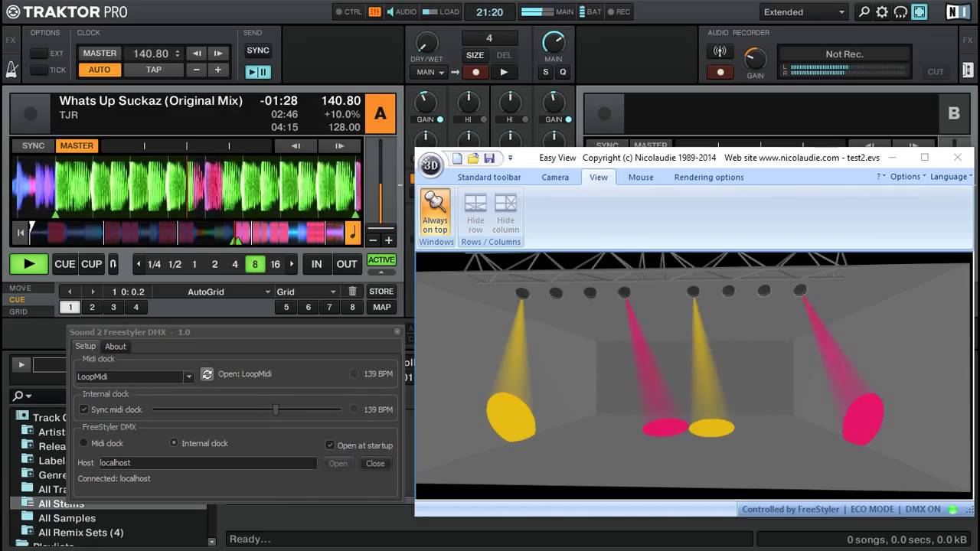Toggle Deck A MASTER button
The height and width of the screenshot is (551, 980).
click(77, 145)
